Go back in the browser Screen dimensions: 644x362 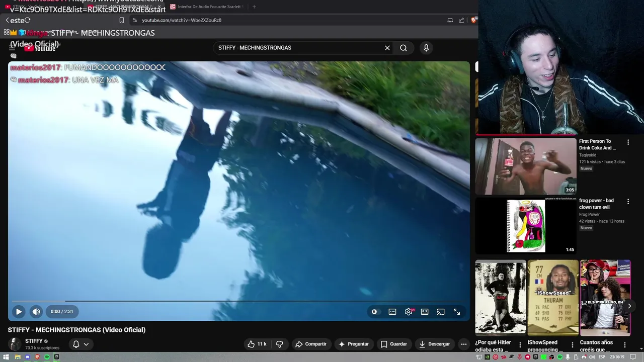[7, 20]
